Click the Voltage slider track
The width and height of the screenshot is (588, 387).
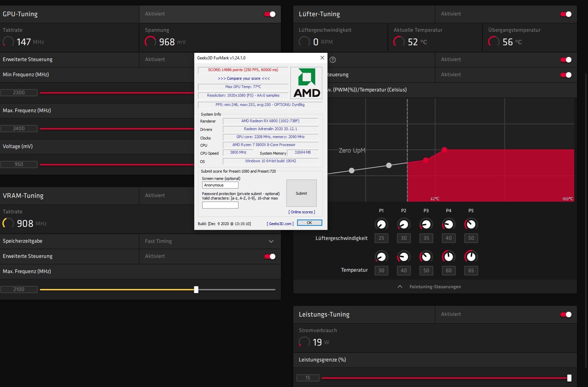tap(117, 164)
